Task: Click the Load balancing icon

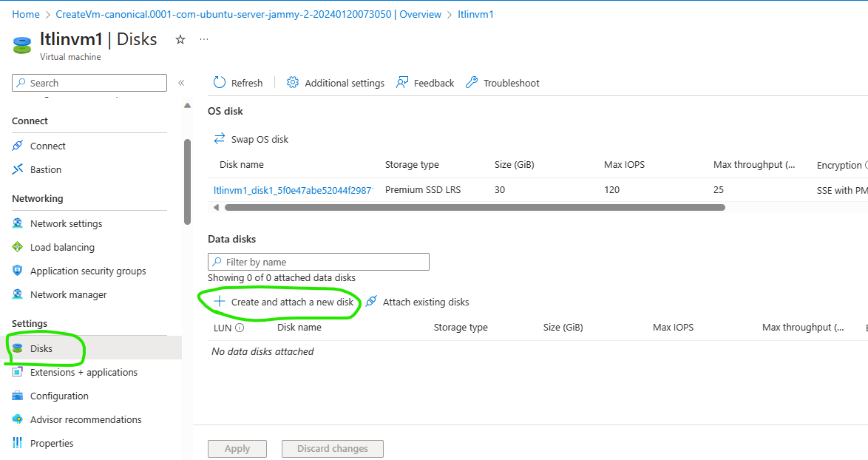Action: pos(17,247)
